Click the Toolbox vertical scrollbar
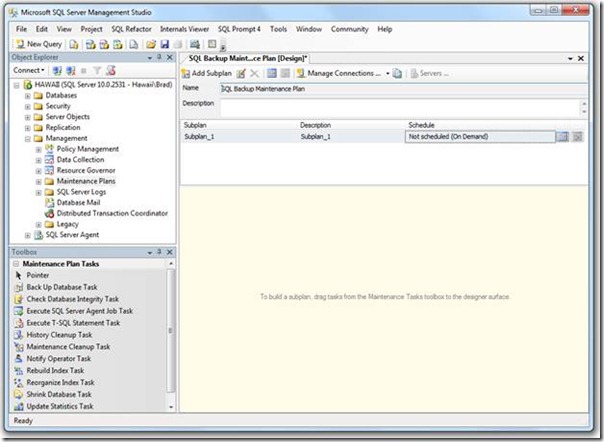The width and height of the screenshot is (604, 442). pyautogui.click(x=171, y=330)
